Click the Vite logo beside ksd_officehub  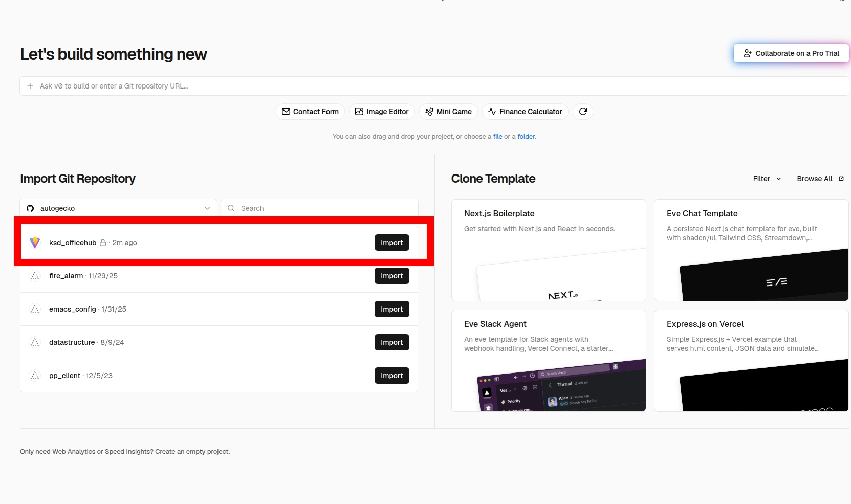point(35,243)
